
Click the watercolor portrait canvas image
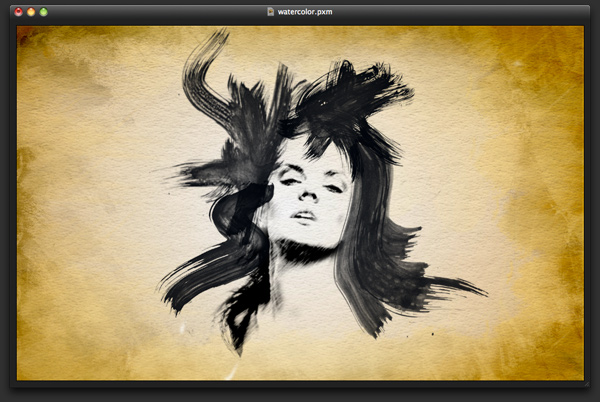click(x=300, y=203)
